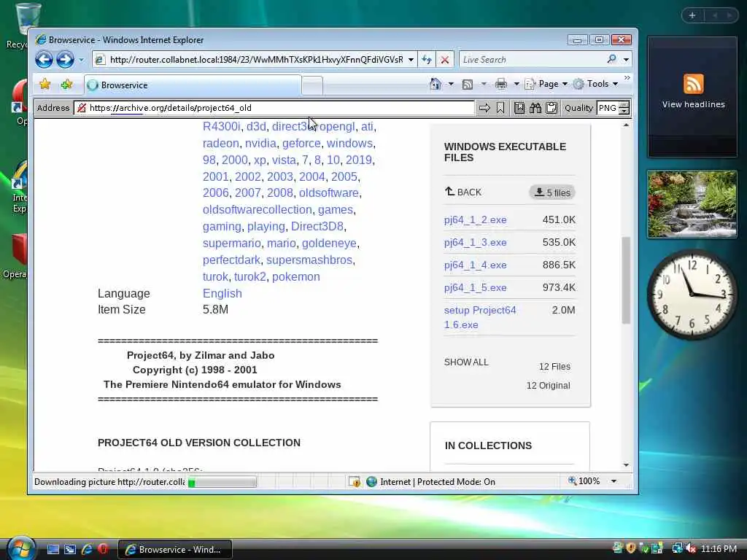
Task: Click the supersmashbros tag link
Action: click(309, 260)
